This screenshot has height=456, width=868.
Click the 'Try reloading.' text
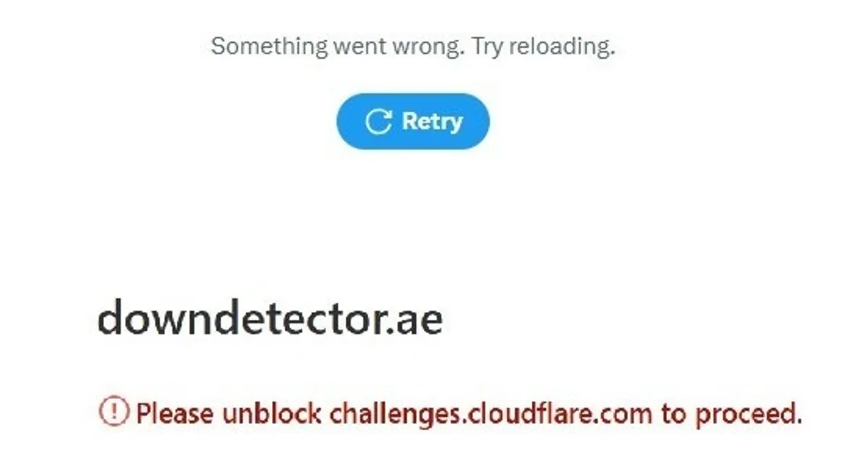pos(543,47)
